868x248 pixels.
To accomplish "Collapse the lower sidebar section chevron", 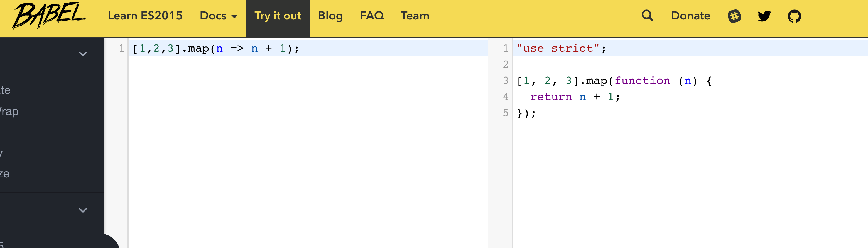I will tap(83, 210).
